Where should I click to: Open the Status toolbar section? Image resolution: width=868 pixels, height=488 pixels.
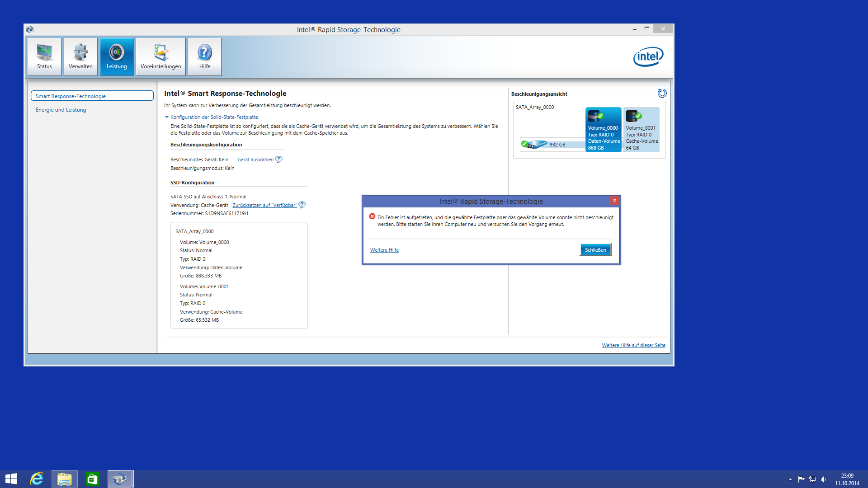click(x=44, y=56)
